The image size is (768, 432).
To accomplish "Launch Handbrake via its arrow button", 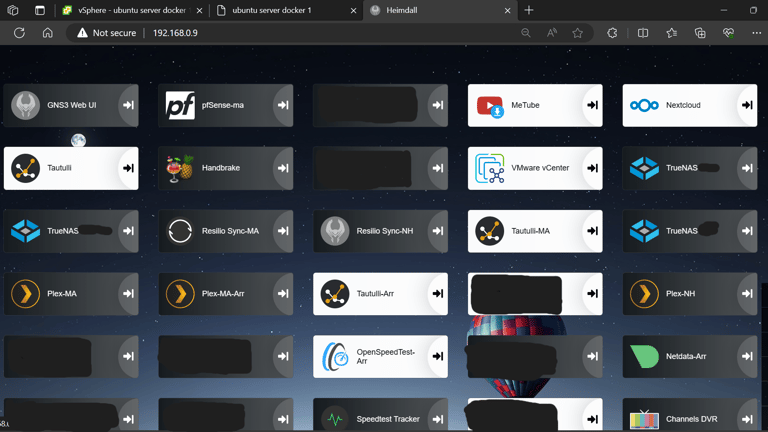I will (283, 168).
